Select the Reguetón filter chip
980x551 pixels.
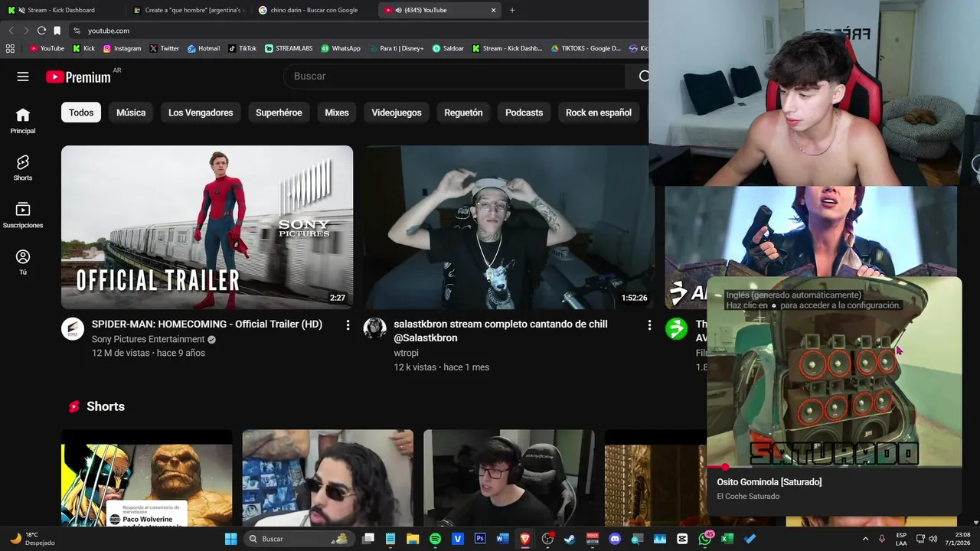click(x=463, y=112)
